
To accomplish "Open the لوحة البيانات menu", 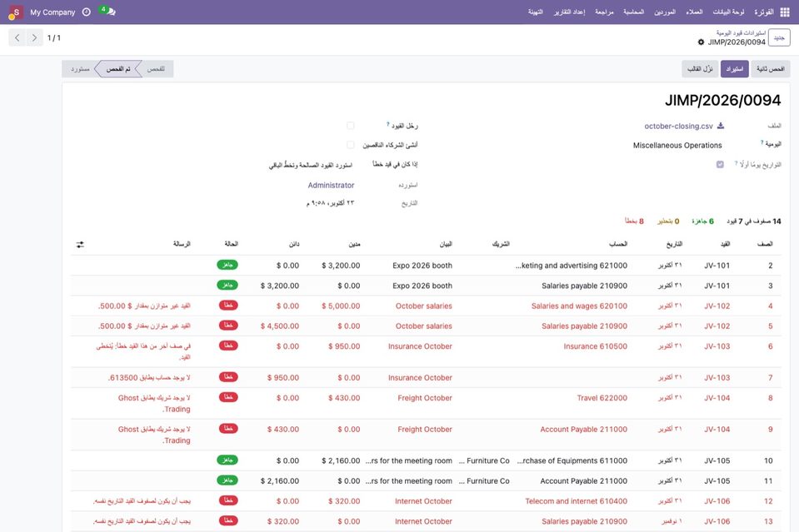I will (728, 12).
